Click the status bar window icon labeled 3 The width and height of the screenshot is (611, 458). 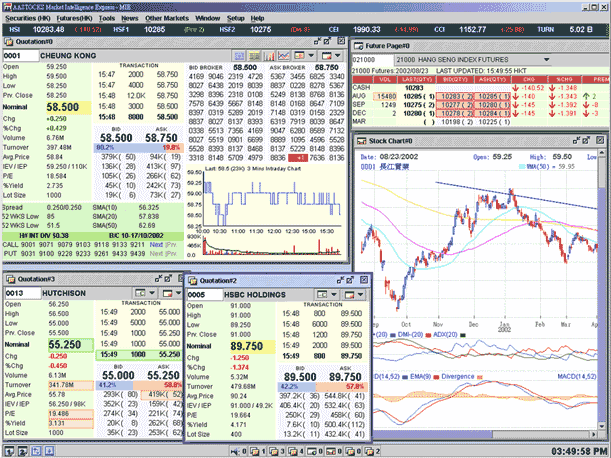[x=274, y=452]
